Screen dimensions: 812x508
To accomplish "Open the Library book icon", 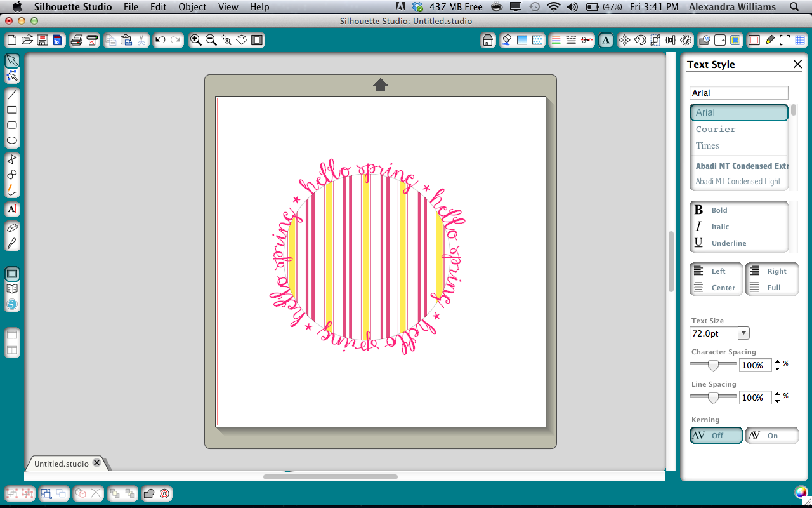I will coord(12,289).
